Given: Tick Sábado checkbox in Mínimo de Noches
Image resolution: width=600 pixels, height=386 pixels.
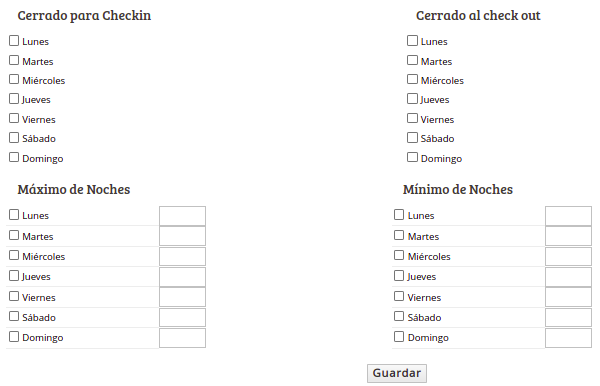Looking at the screenshot, I should tap(399, 316).
